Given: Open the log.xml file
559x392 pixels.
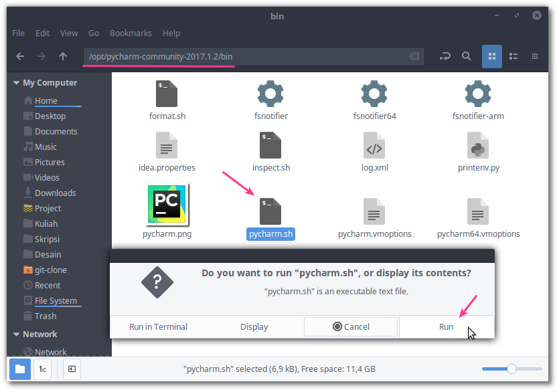Looking at the screenshot, I should click(374, 146).
